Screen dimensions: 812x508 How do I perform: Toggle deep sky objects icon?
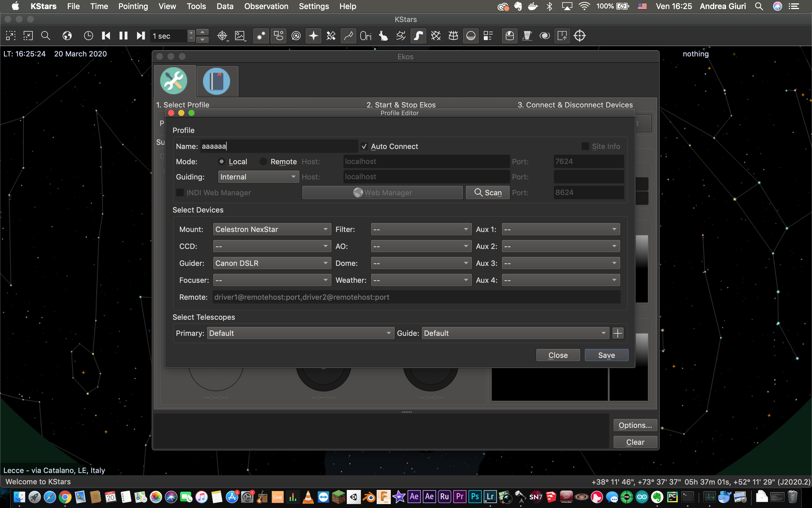coord(279,36)
